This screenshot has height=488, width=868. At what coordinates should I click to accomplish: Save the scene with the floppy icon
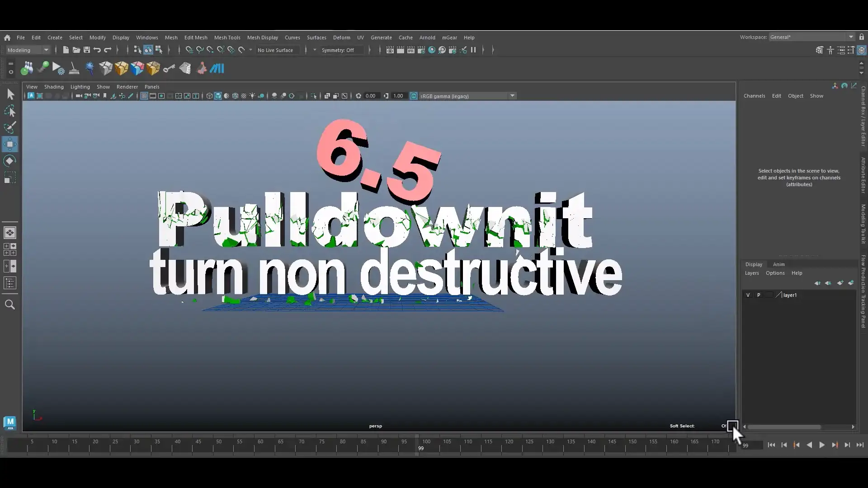click(87, 50)
